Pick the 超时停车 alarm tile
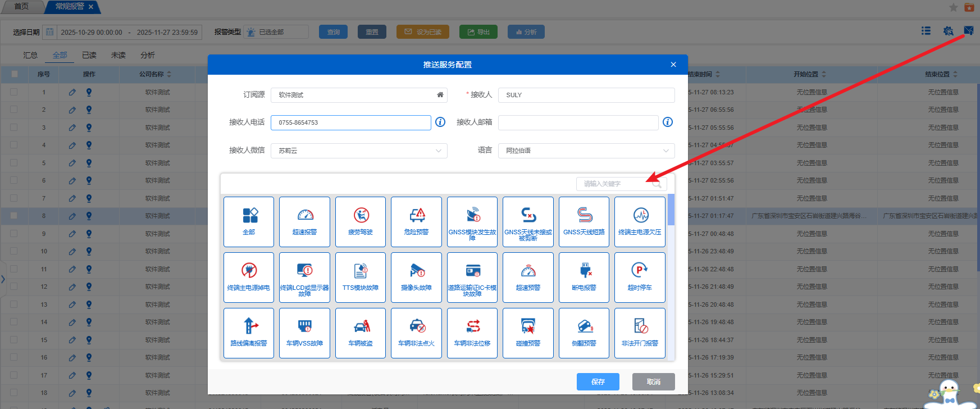 [640, 277]
